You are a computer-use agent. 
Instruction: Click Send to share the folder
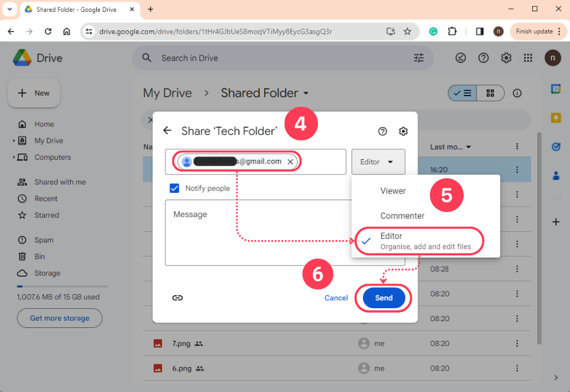click(383, 298)
